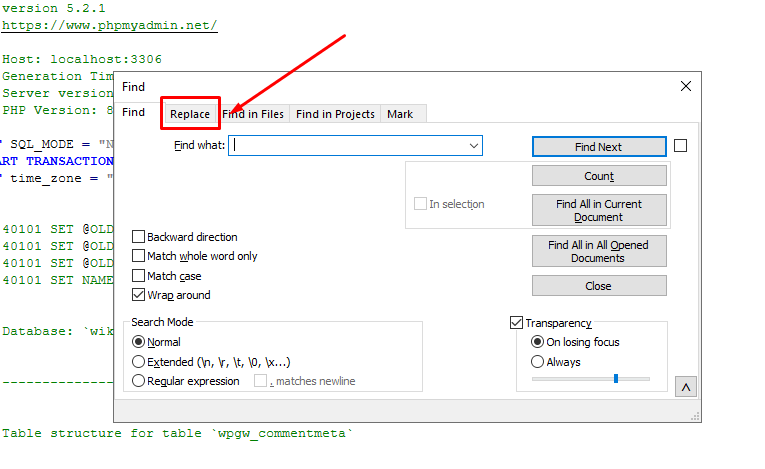
Task: Switch to the Mark tab
Action: (x=400, y=114)
